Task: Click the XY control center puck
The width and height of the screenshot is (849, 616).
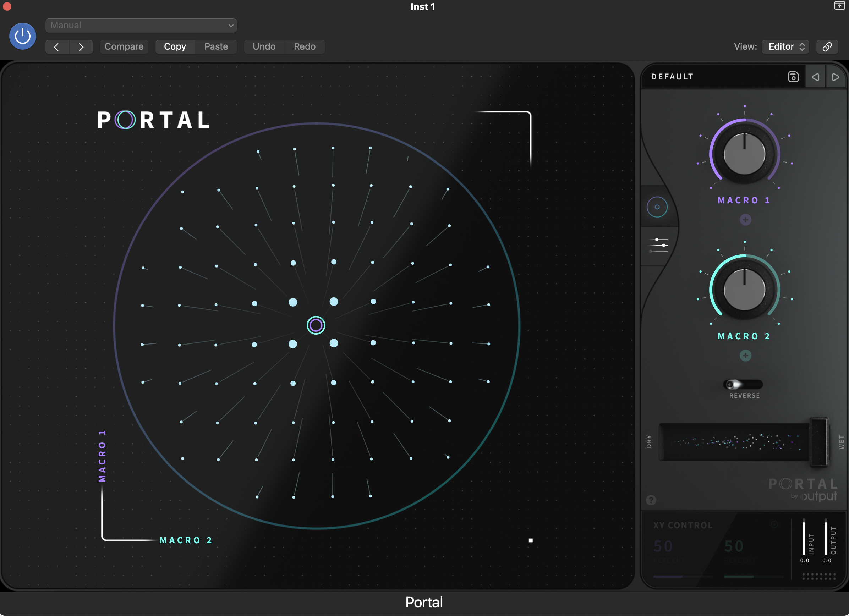Action: 316,325
